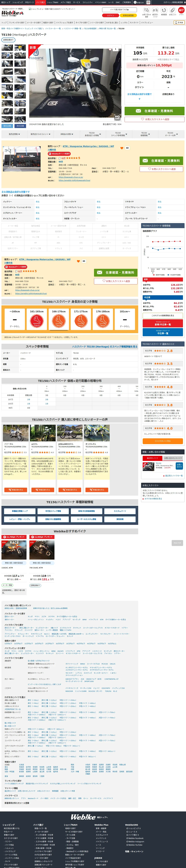Select ショッピング tab in top bar
The width and height of the screenshot is (186, 868).
pyautogui.click(x=18, y=2)
